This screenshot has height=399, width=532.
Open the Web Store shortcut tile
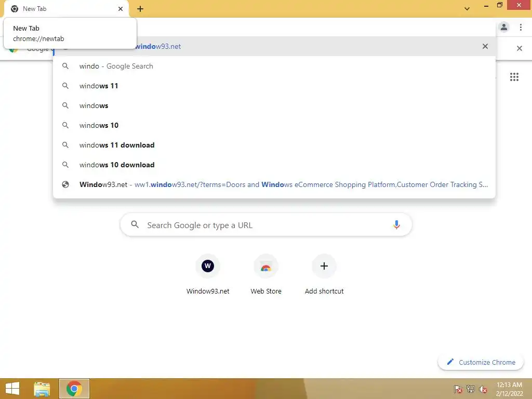click(x=266, y=274)
